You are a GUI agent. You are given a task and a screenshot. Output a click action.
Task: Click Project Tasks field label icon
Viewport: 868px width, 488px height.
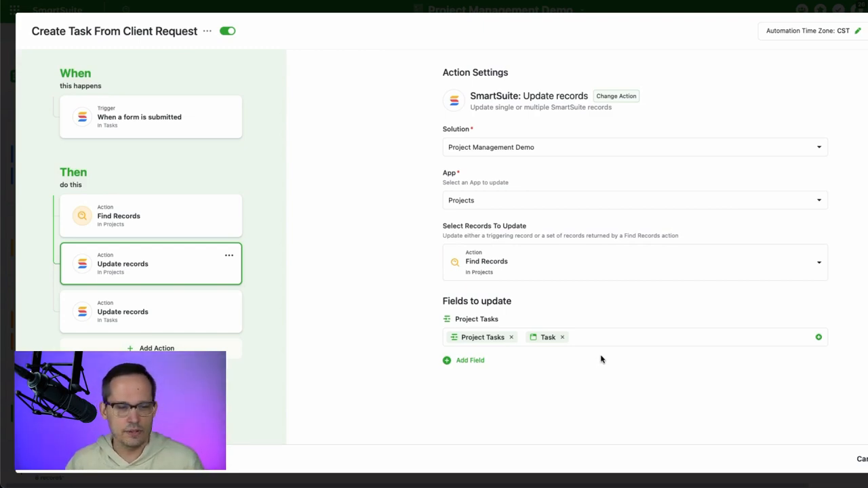(447, 319)
